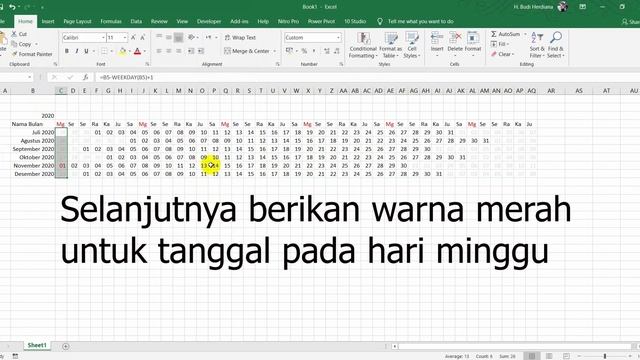
Task: Add a new sheet with plus icon
Action: click(x=66, y=347)
